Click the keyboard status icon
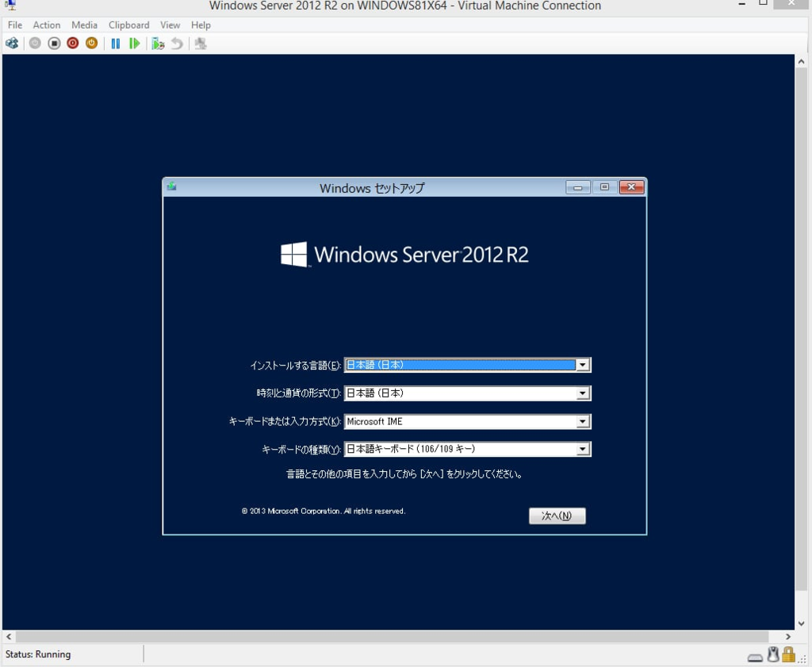 tap(755, 657)
